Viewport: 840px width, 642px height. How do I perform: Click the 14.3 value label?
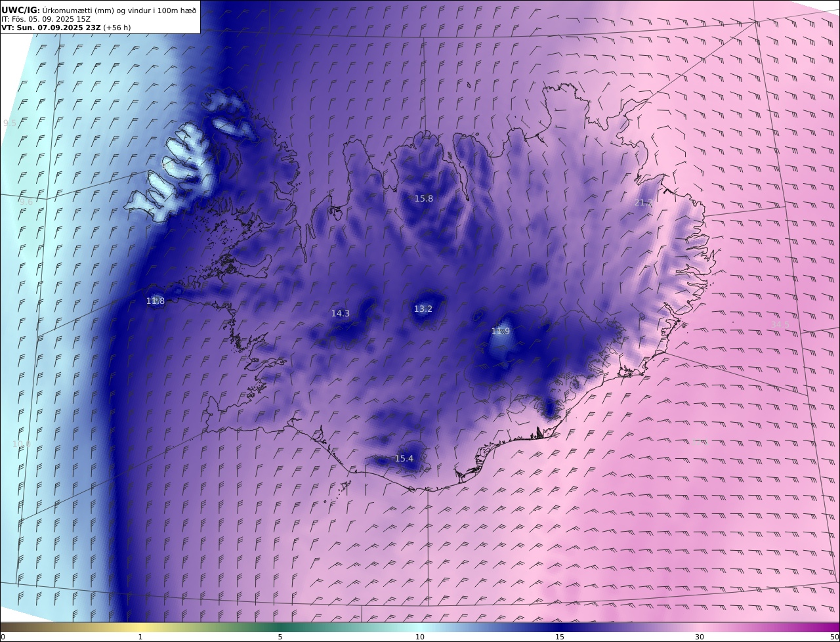[341, 314]
